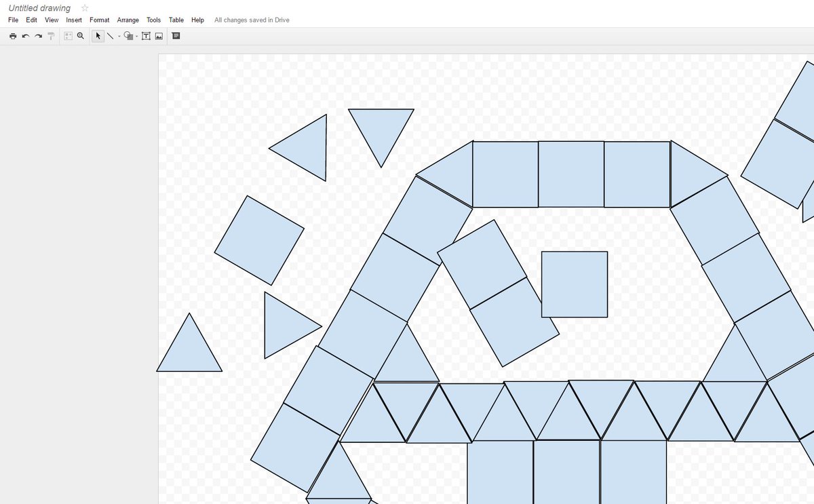The height and width of the screenshot is (504, 814).
Task: Select the isolated left-pointing triangle outside the ring
Action: coord(307,148)
